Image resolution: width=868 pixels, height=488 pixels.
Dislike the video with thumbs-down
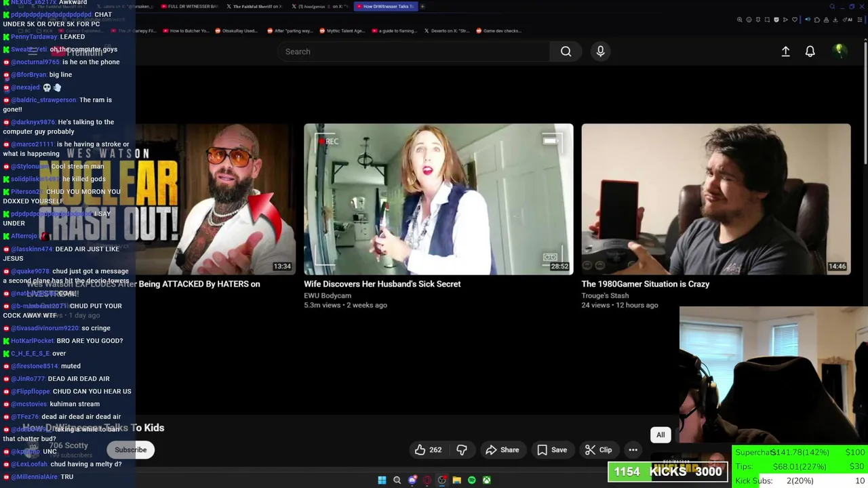[462, 450]
